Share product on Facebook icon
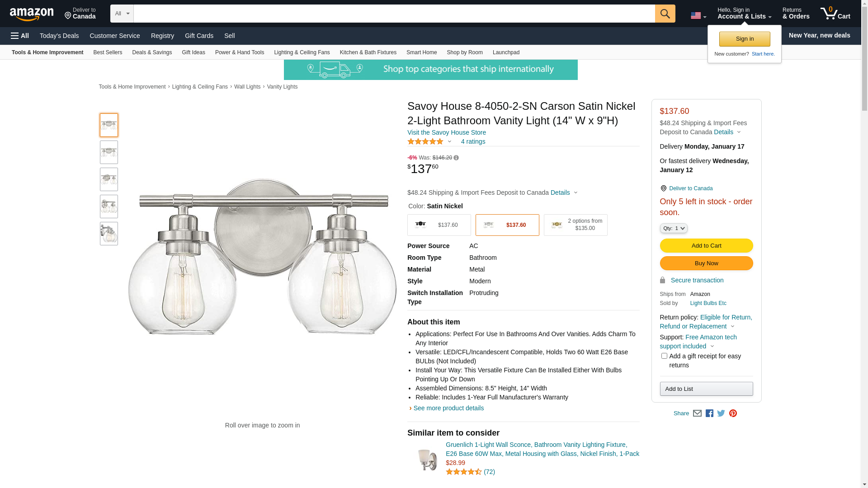The image size is (868, 488). [x=709, y=413]
